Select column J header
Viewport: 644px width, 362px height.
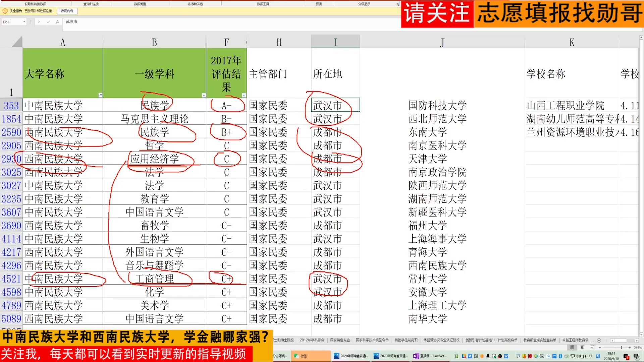(442, 42)
